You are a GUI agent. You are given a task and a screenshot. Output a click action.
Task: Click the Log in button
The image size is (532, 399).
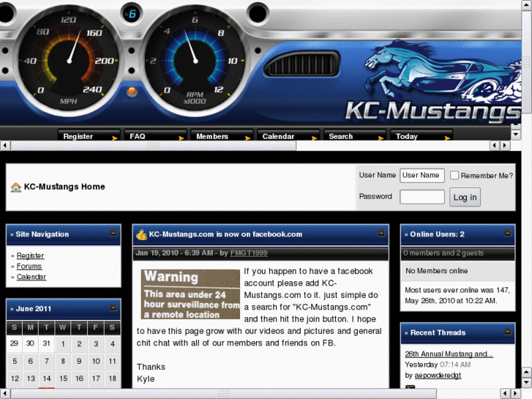tap(465, 197)
